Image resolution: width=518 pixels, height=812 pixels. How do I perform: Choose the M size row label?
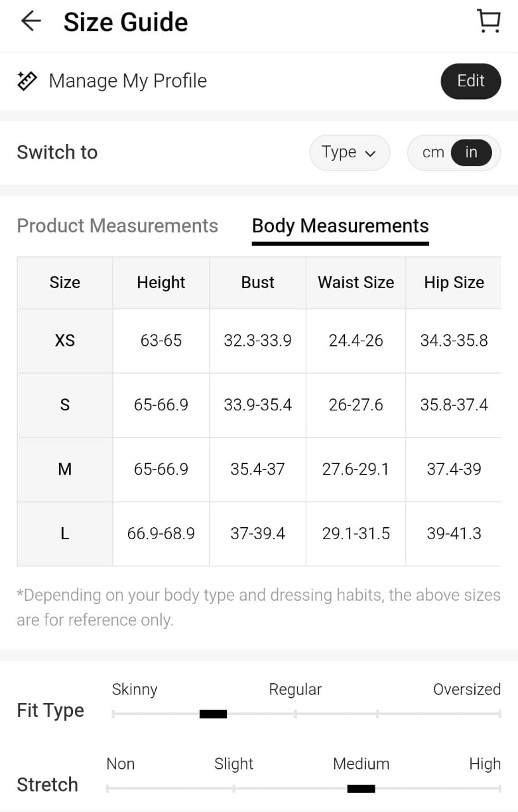(65, 469)
